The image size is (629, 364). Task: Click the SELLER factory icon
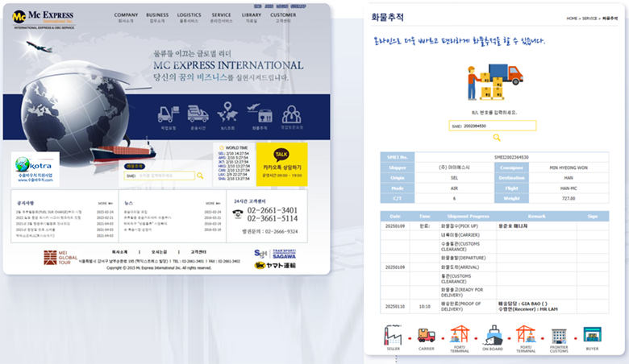point(393,336)
